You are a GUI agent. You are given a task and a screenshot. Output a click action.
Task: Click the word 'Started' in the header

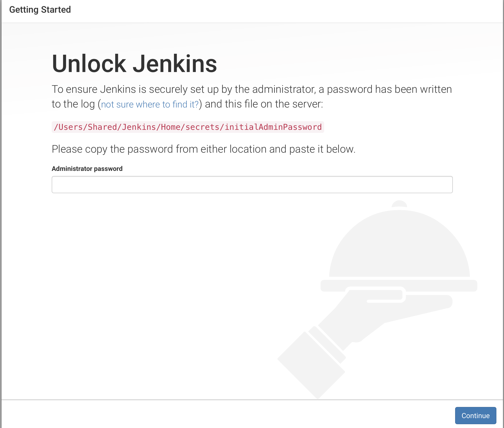click(56, 10)
